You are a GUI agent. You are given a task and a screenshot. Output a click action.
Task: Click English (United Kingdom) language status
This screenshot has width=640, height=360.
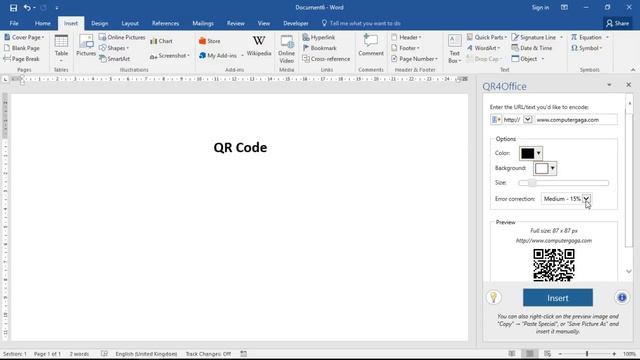(x=146, y=354)
